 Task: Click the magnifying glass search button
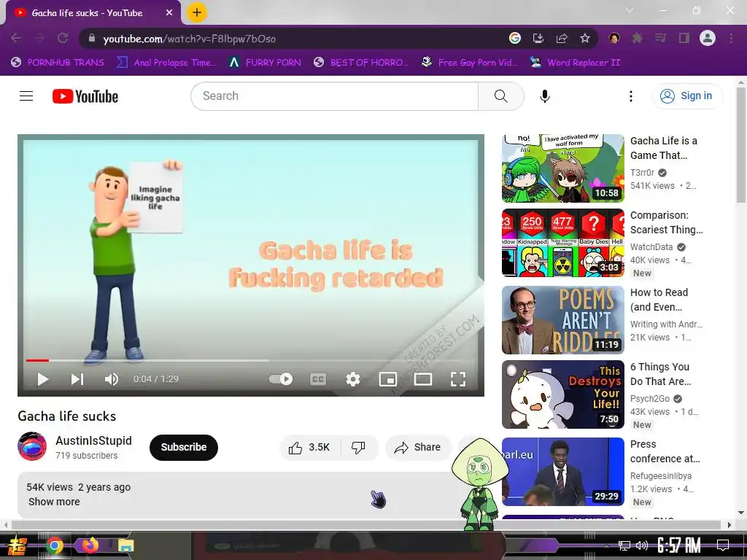click(500, 96)
